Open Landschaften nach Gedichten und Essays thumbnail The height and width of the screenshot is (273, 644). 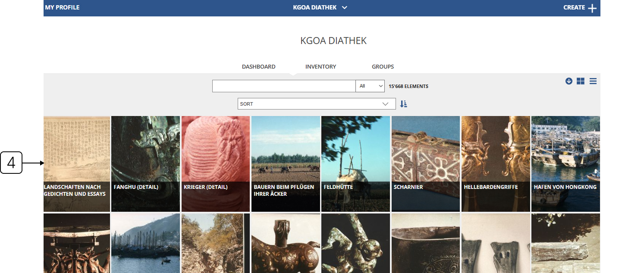tap(77, 163)
